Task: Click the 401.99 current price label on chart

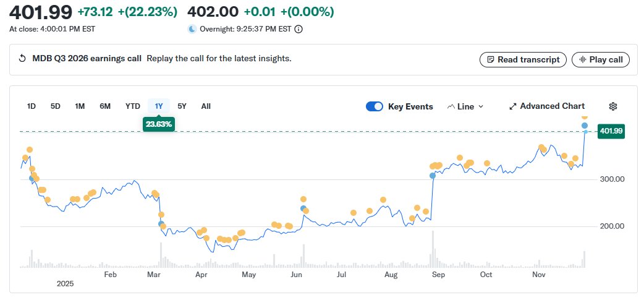Action: point(611,132)
